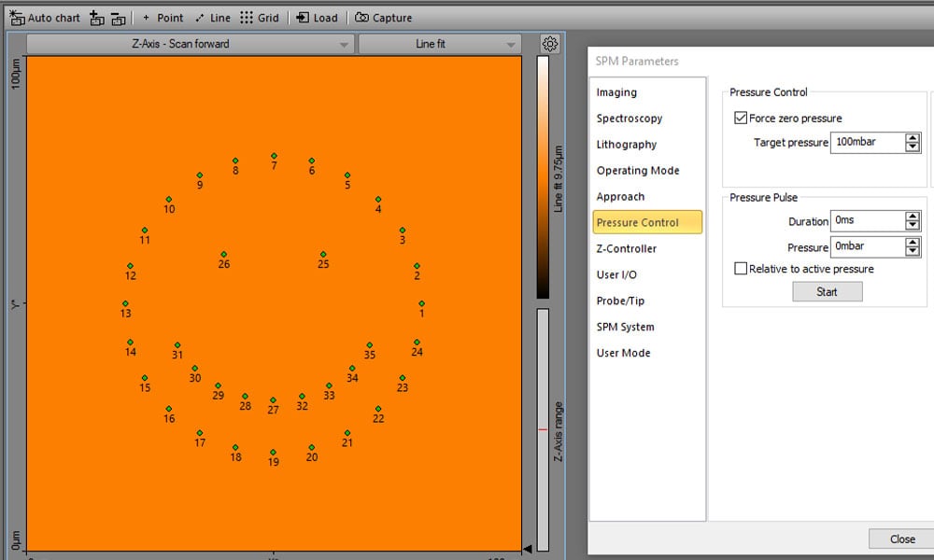Click the remove chart icon in the toolbar
This screenshot has width=934, height=560.
(x=119, y=17)
